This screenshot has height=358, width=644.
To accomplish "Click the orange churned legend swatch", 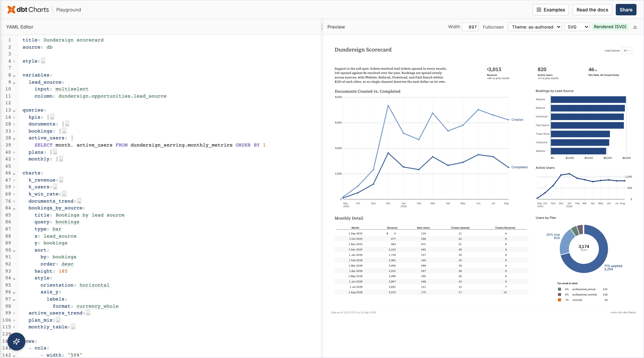I will point(559,300).
